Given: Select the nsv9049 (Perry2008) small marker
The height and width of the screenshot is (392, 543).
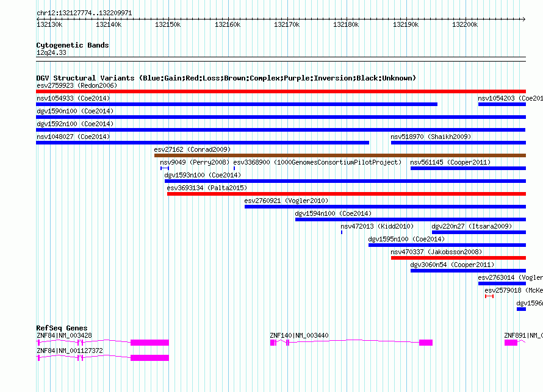Looking at the screenshot, I should pos(165,168).
